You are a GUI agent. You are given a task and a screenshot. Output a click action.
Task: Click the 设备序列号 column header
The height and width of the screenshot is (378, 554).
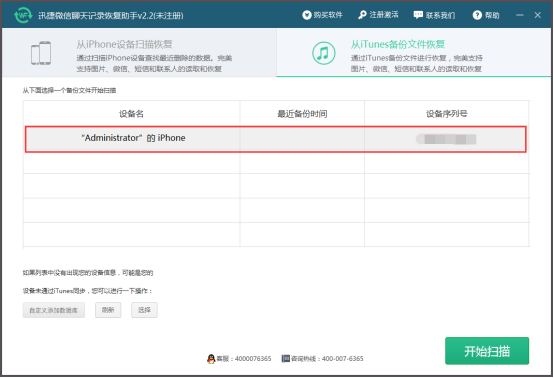click(447, 114)
